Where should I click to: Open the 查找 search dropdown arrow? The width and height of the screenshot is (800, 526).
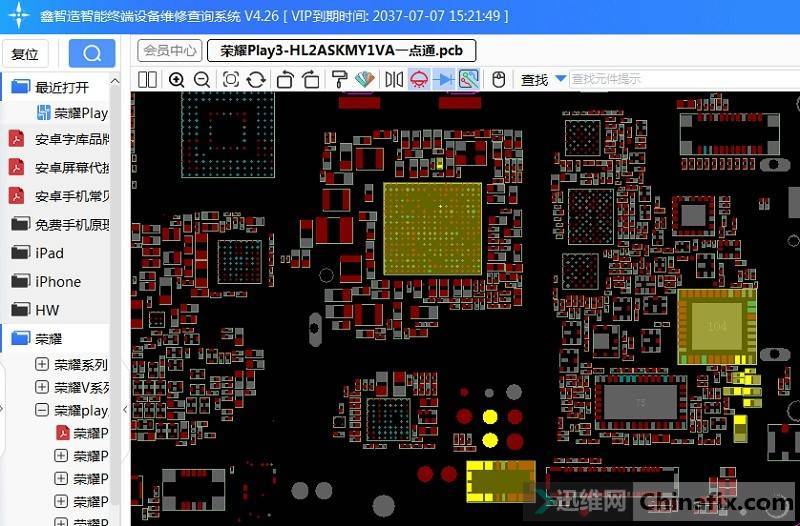click(x=560, y=79)
